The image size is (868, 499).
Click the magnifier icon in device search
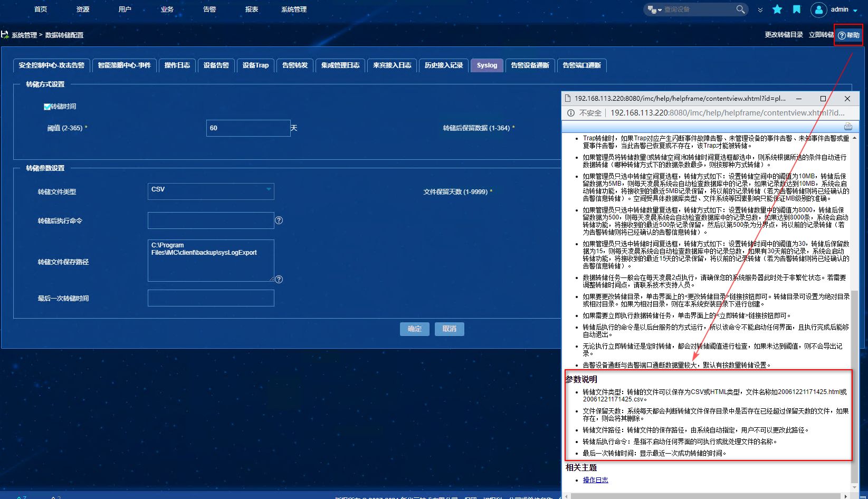pos(740,9)
